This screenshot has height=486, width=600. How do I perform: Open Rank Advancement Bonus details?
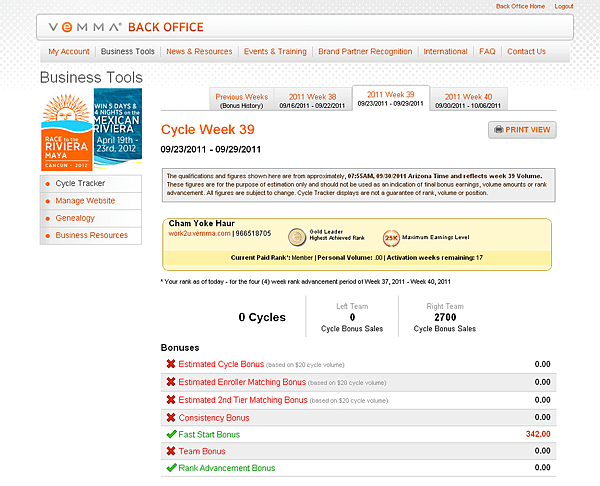click(227, 468)
